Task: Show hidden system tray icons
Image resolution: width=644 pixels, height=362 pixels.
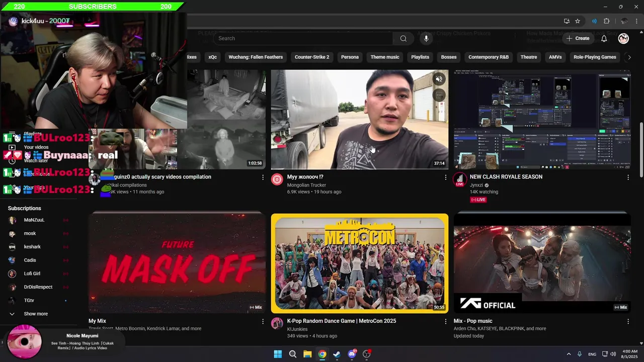Action: 569,354
